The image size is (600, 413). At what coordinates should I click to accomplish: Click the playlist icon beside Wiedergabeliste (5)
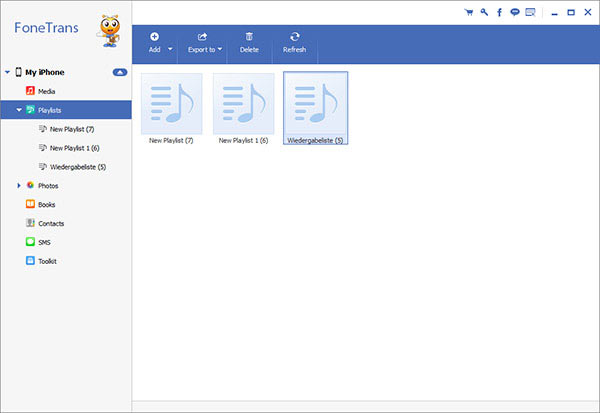(x=43, y=167)
